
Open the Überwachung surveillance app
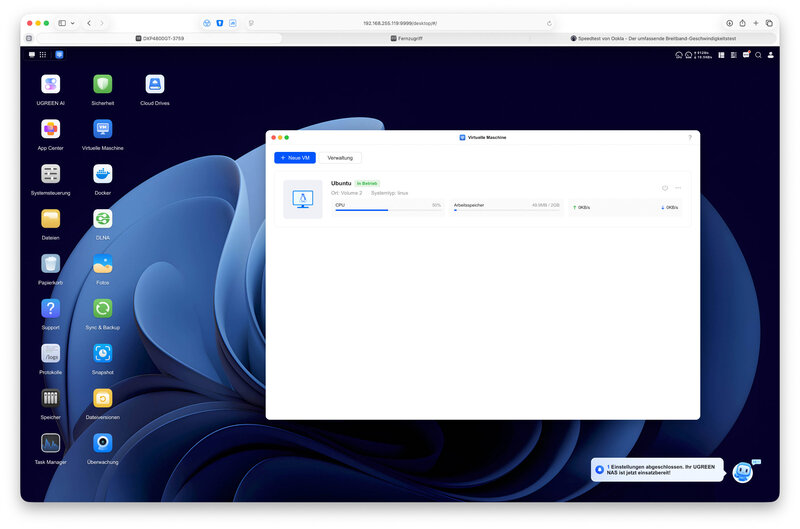click(103, 443)
